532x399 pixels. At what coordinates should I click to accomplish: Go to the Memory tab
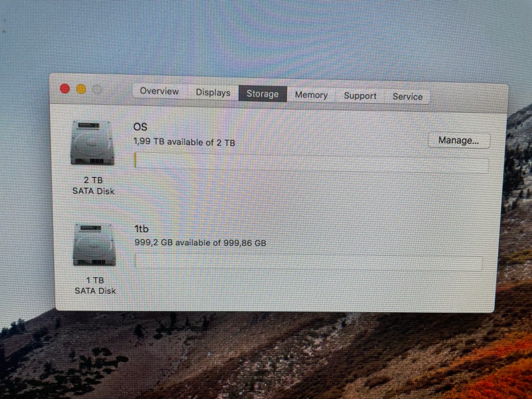(311, 95)
